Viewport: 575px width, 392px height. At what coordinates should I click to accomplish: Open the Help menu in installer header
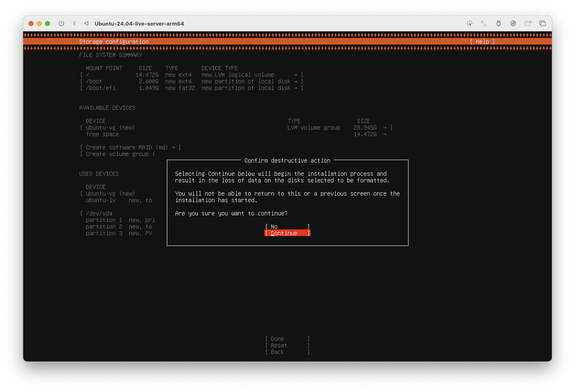(x=482, y=42)
